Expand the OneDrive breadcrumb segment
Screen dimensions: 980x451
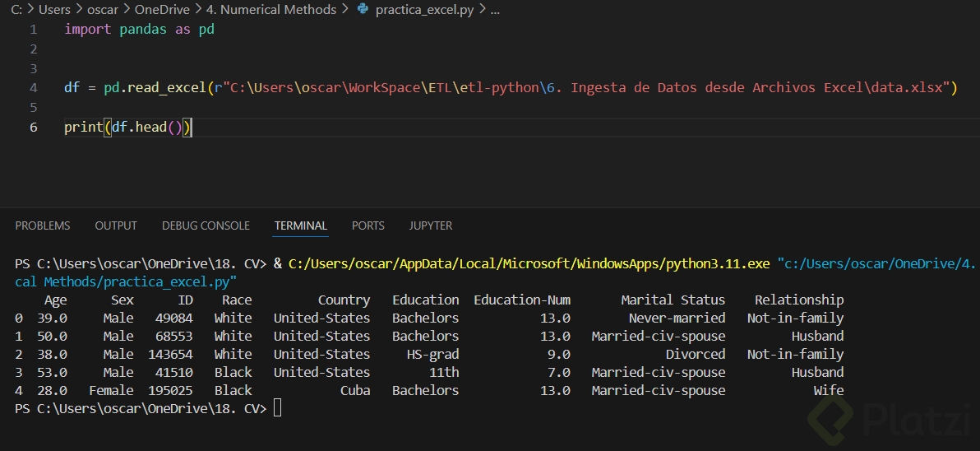[x=162, y=10]
